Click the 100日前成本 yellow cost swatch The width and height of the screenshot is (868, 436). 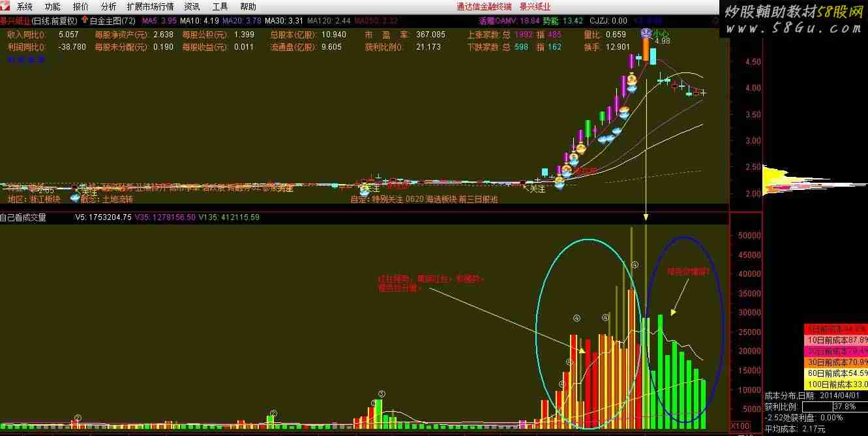pyautogui.click(x=835, y=384)
